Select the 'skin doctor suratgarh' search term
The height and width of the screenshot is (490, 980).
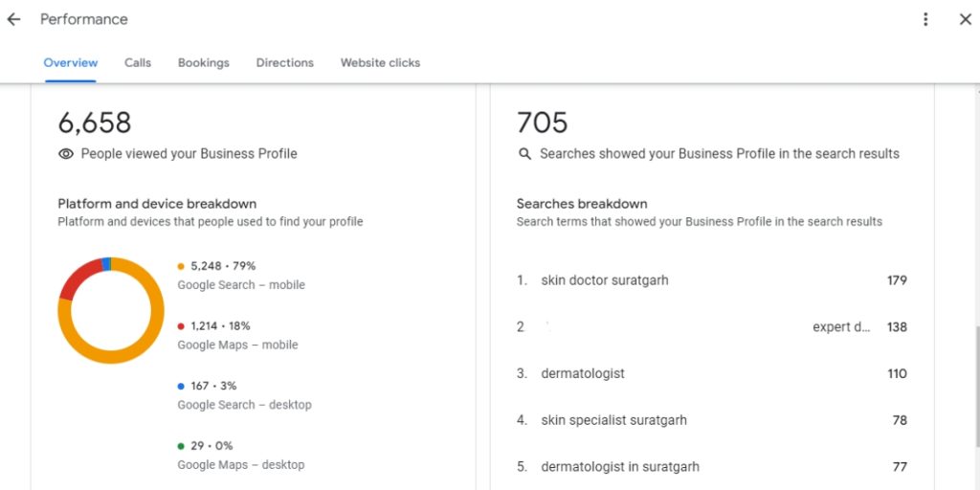click(x=605, y=280)
